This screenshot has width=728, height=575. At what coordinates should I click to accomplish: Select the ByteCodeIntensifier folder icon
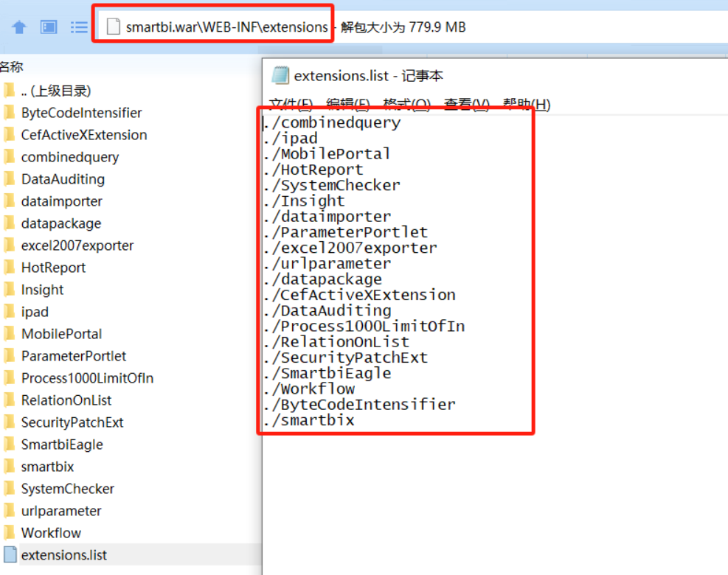(8, 112)
